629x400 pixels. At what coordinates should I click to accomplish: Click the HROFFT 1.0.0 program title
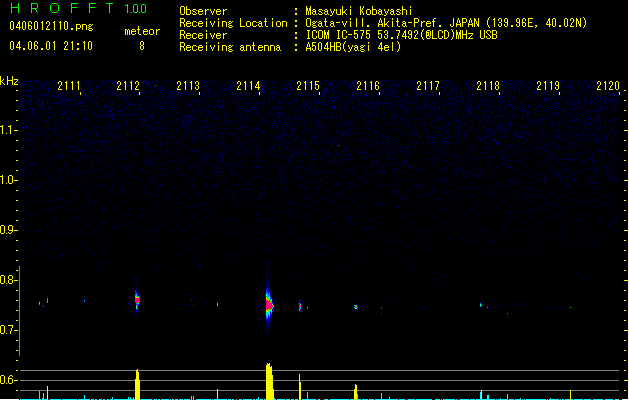point(79,8)
